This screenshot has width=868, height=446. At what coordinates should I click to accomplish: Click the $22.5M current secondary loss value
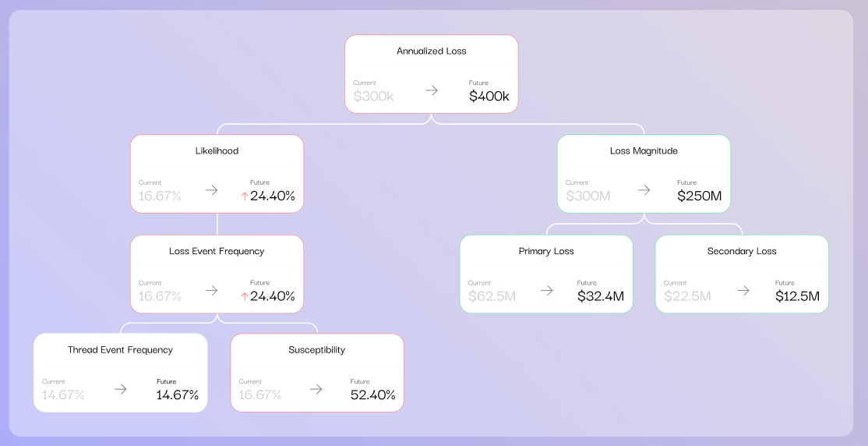pyautogui.click(x=687, y=296)
